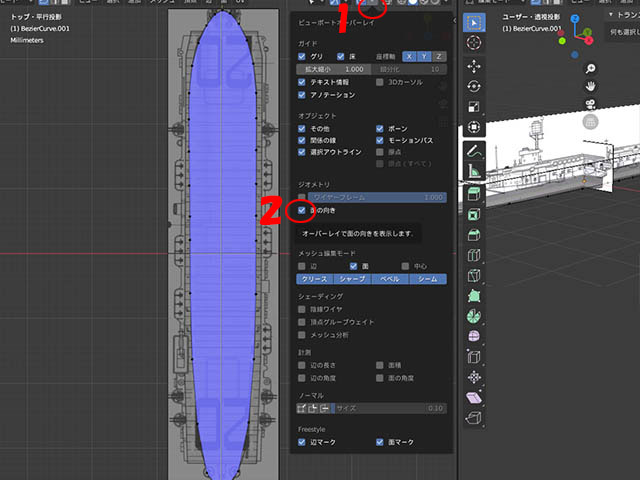This screenshot has width=640, height=480.
Task: Select the Poly Build tool
Action: pos(474,296)
